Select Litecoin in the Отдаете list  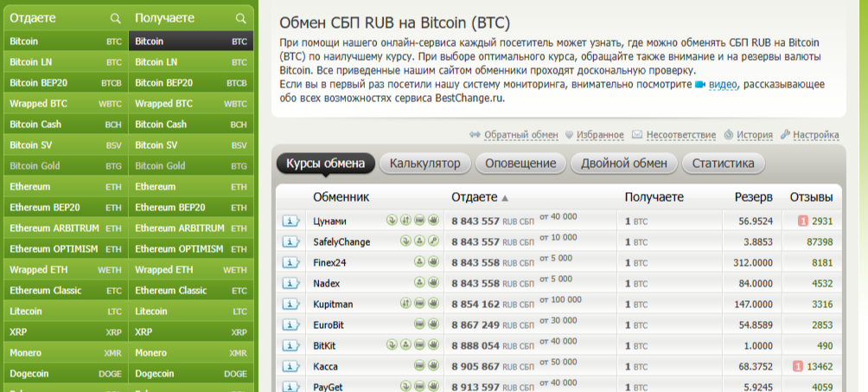tap(67, 312)
